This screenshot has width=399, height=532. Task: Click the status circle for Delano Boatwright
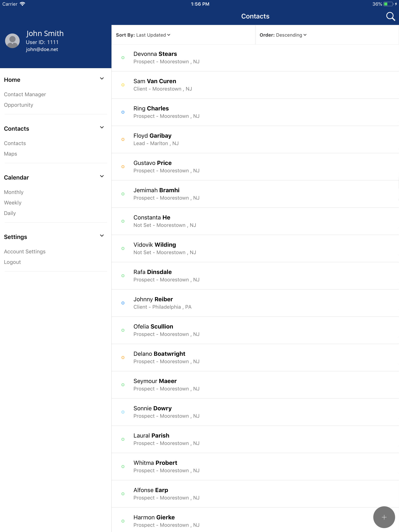123,357
